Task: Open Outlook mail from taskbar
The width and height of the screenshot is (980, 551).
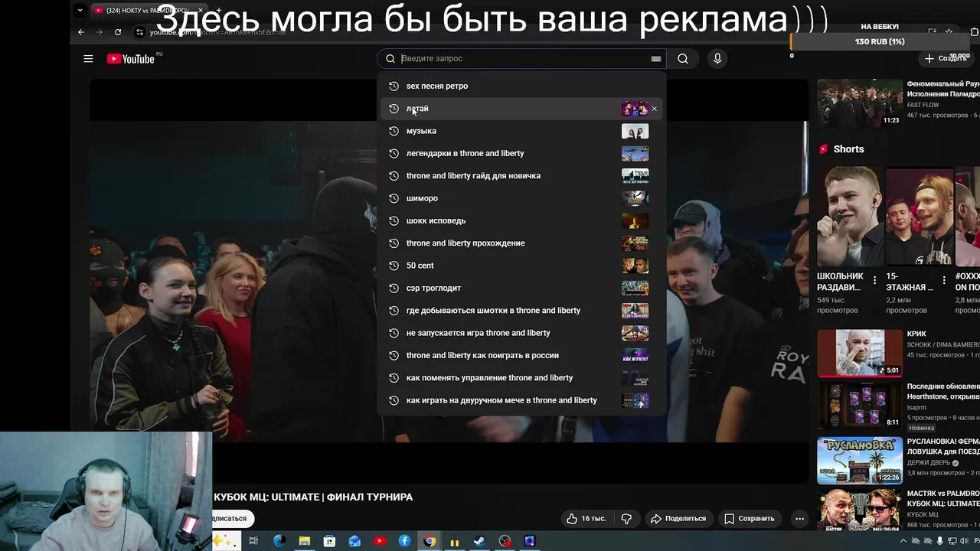Action: [354, 541]
